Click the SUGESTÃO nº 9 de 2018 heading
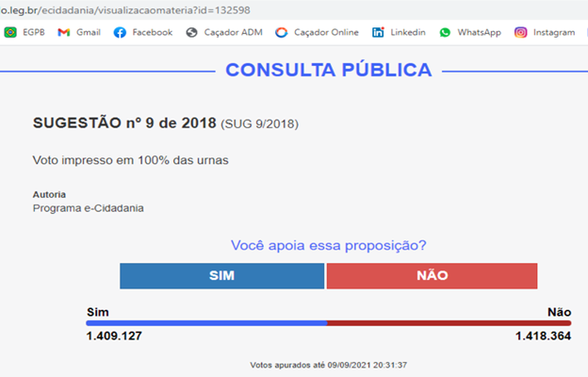The height and width of the screenshot is (377, 588). [125, 123]
